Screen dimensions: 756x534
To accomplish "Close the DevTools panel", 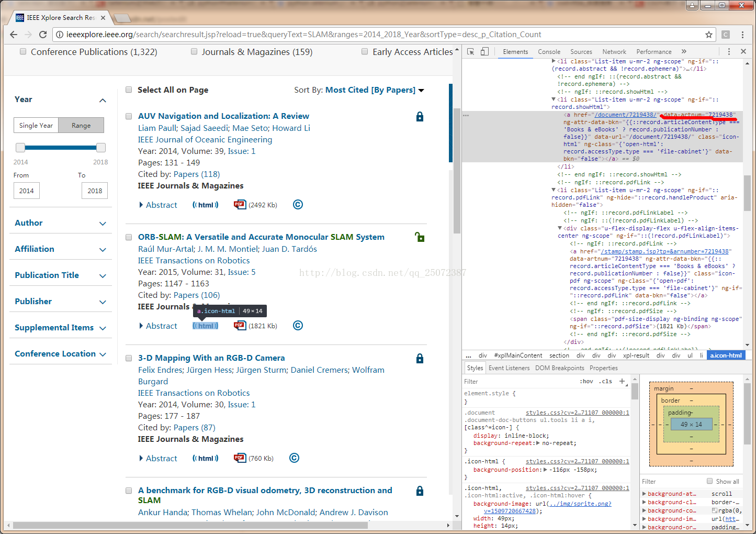I will pyautogui.click(x=743, y=52).
